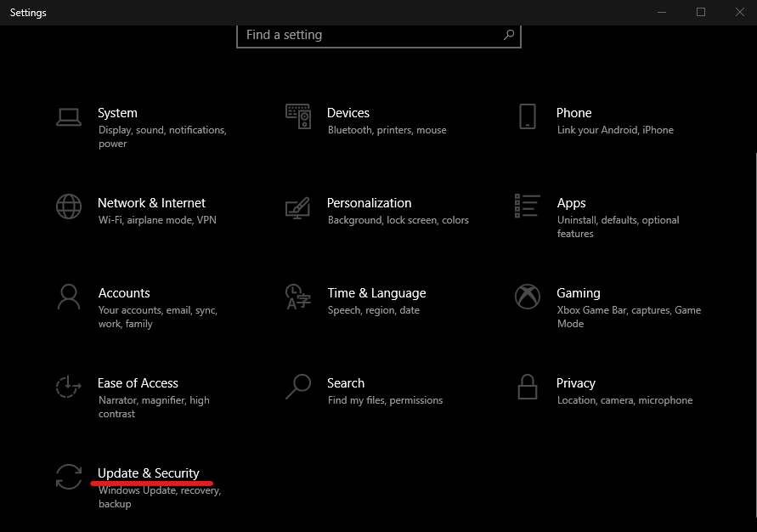Click the System laptop icon
Screen dimensions: 757x532
click(69, 116)
